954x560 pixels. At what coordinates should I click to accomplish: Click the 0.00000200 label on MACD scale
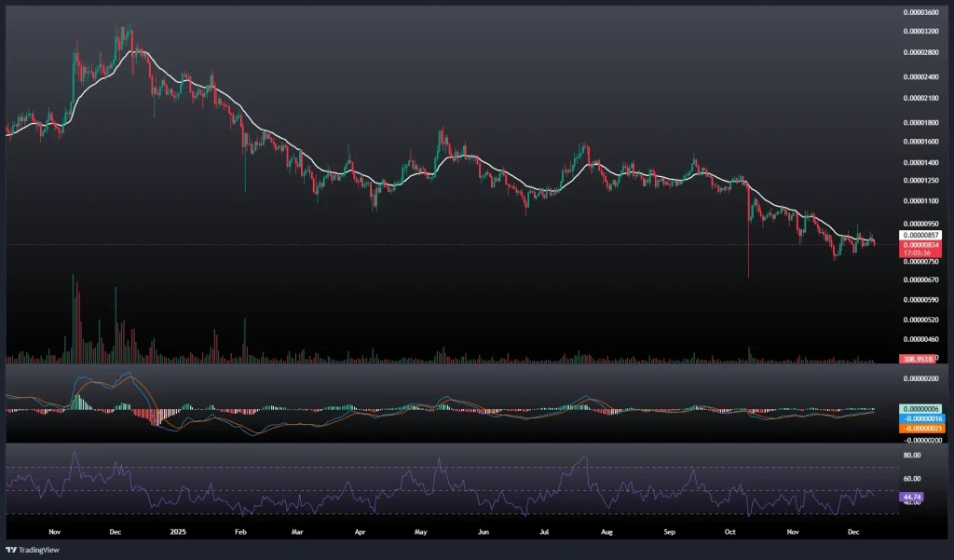(920, 379)
